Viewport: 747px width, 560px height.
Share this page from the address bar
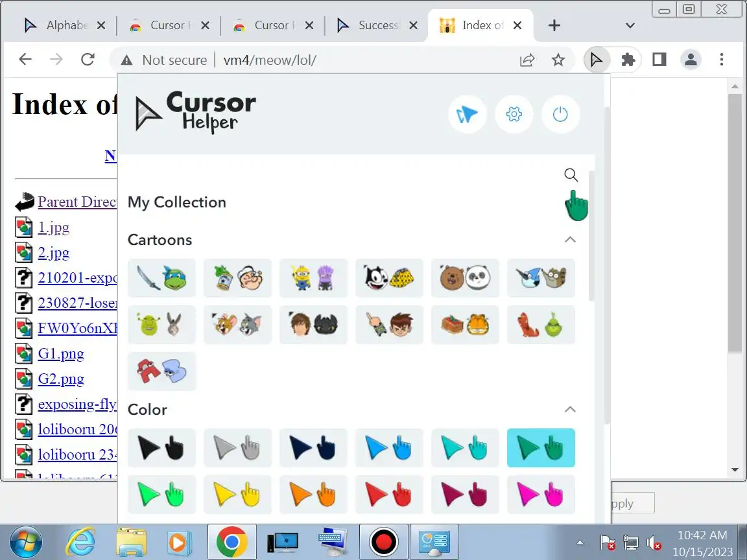[527, 60]
